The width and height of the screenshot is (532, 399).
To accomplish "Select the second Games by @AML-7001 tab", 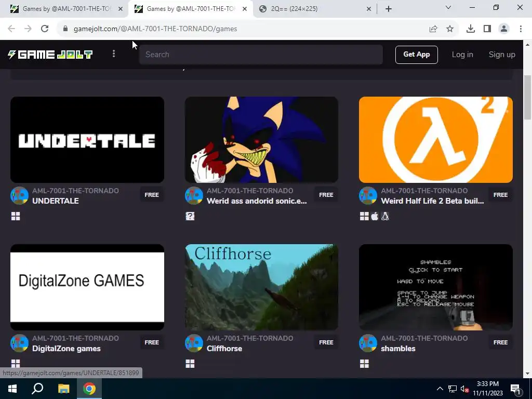I will pos(190,9).
